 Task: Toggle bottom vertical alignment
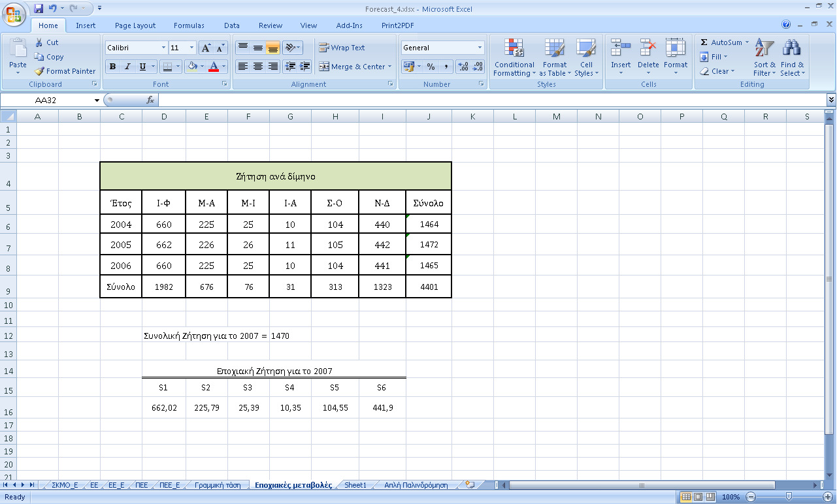point(272,48)
